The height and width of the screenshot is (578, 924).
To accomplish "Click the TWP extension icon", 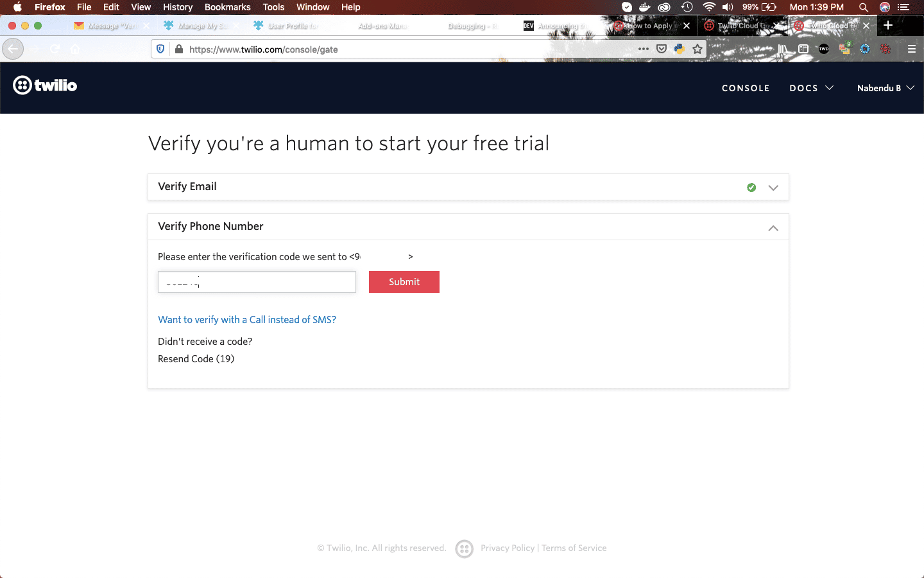I will [x=824, y=49].
